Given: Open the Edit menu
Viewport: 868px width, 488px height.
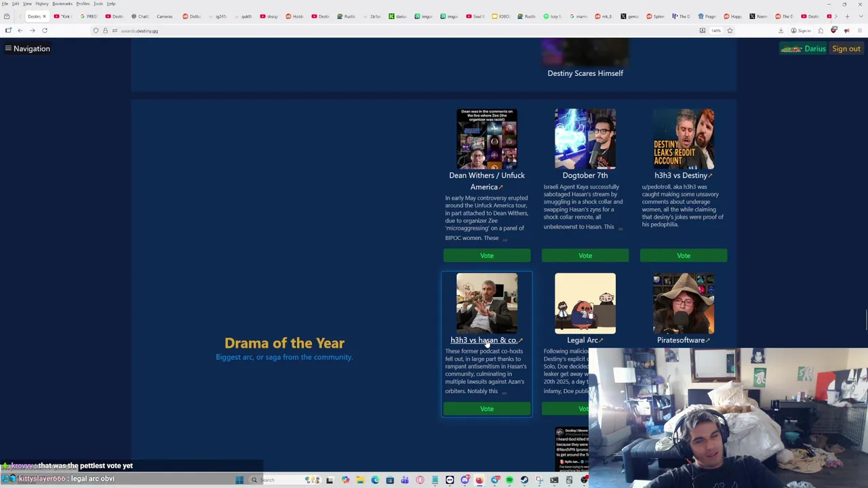Looking at the screenshot, I should tap(16, 4).
